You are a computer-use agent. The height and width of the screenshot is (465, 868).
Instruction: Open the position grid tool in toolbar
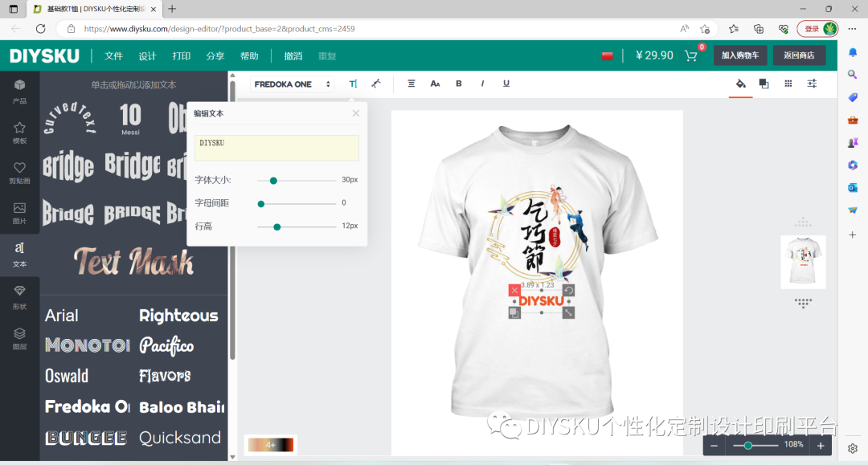pyautogui.click(x=788, y=84)
